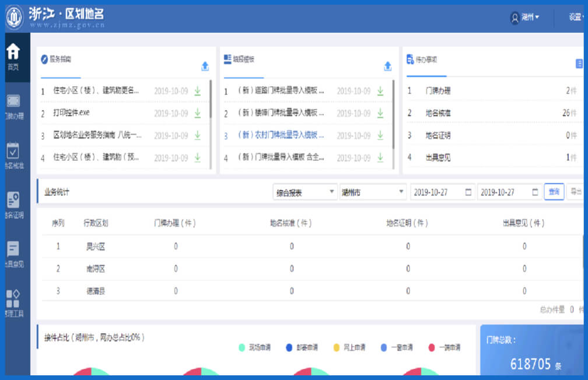Click upload icon in 填报模板 panel

(x=388, y=66)
